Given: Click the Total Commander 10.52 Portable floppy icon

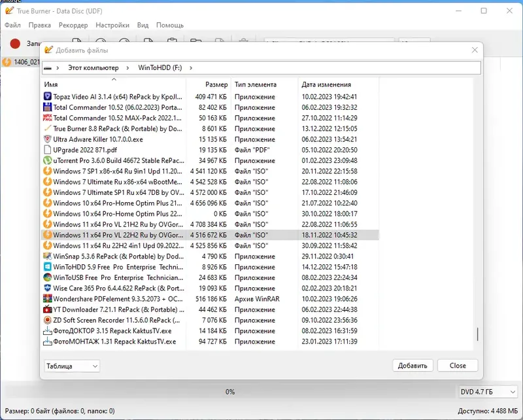Looking at the screenshot, I should click(48, 107).
